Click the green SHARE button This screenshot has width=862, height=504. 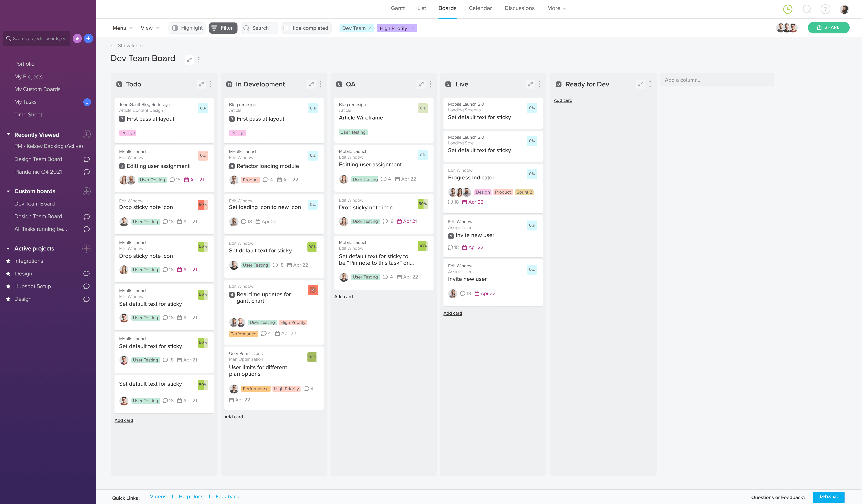828,28
